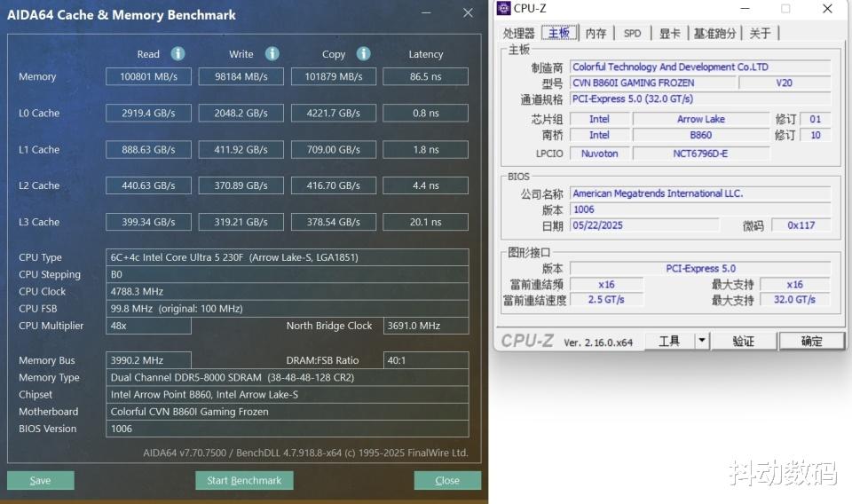Click the Memory Write value 98184 MB/s
The width and height of the screenshot is (852, 504).
pos(241,76)
